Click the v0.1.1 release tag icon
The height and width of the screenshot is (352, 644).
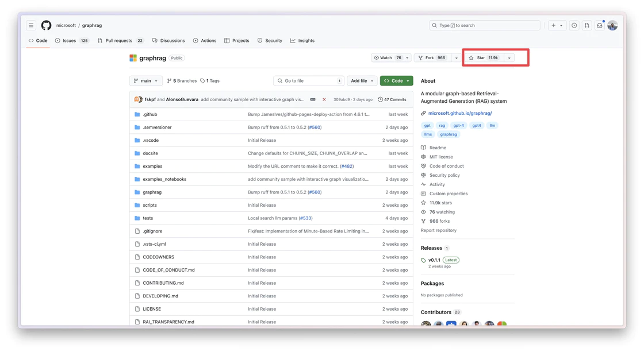click(423, 261)
